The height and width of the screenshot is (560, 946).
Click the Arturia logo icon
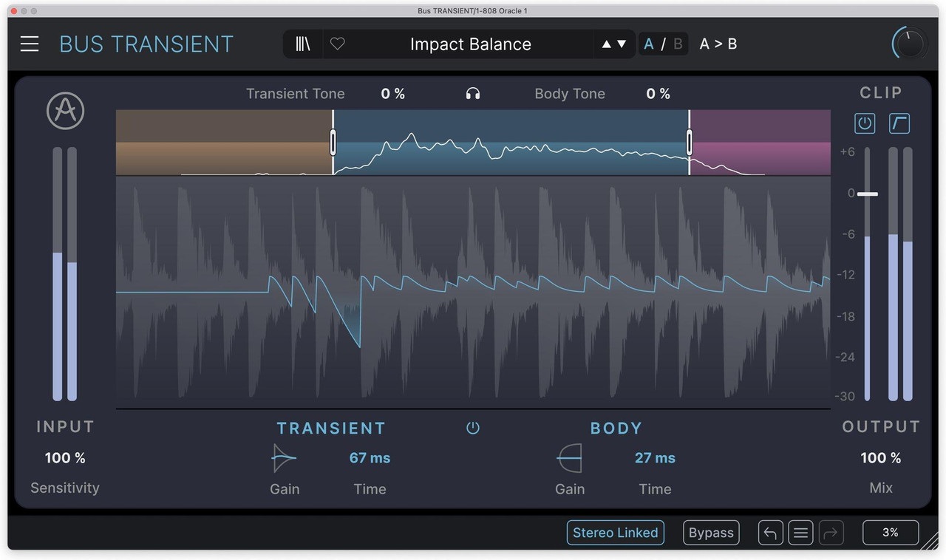pos(66,111)
